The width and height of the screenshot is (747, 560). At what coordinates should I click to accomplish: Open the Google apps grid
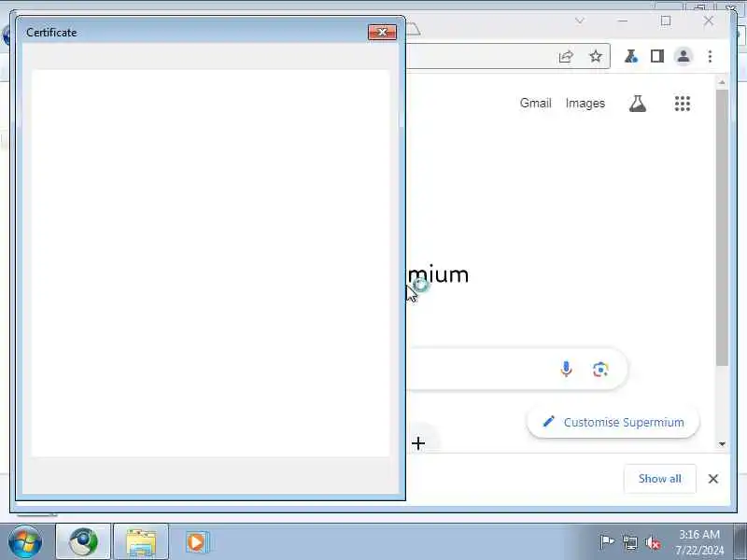[683, 104]
